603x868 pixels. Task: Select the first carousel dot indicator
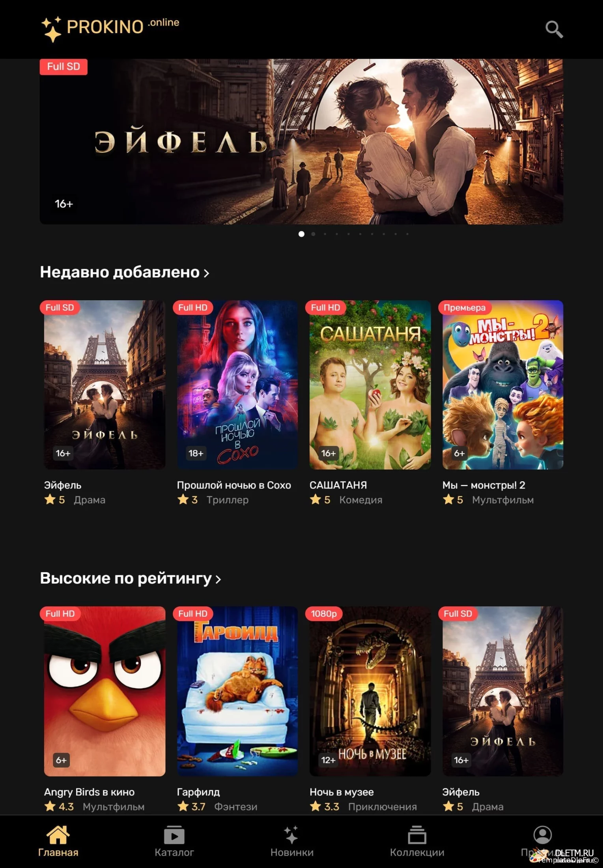pyautogui.click(x=301, y=234)
